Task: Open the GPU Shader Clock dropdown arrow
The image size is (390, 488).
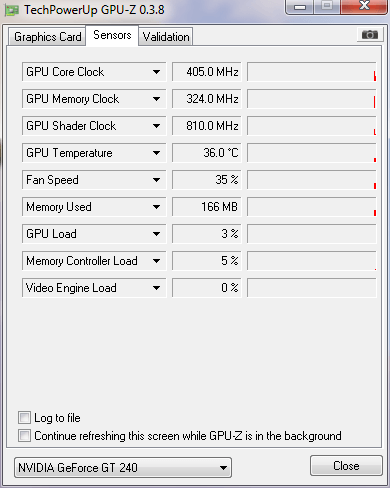Action: point(156,126)
